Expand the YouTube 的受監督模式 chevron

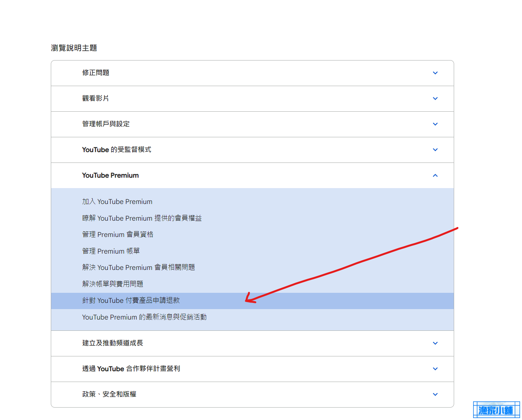435,150
